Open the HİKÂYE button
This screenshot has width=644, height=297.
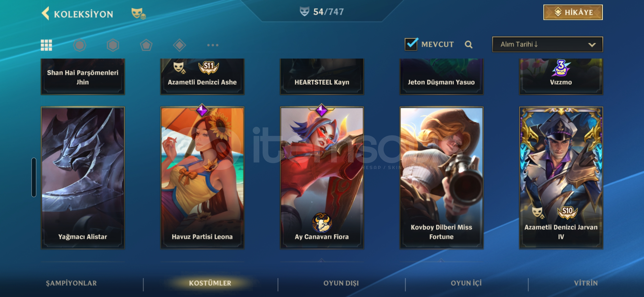(x=573, y=12)
